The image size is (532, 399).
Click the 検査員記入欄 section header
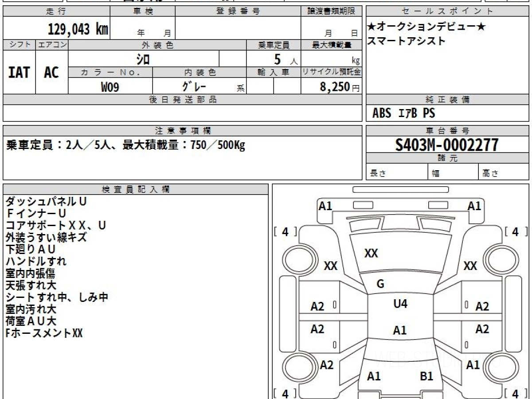click(x=136, y=189)
